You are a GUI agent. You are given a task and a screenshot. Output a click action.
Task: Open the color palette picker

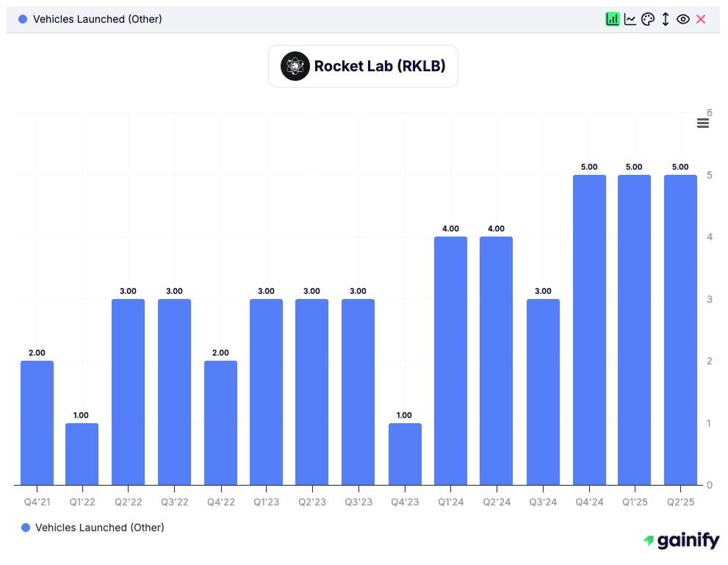tap(647, 19)
